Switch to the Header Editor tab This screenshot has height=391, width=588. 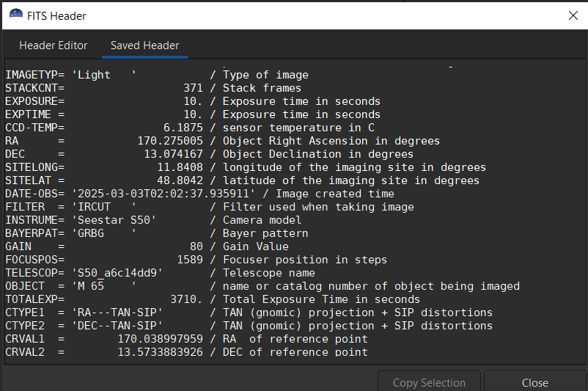[54, 45]
